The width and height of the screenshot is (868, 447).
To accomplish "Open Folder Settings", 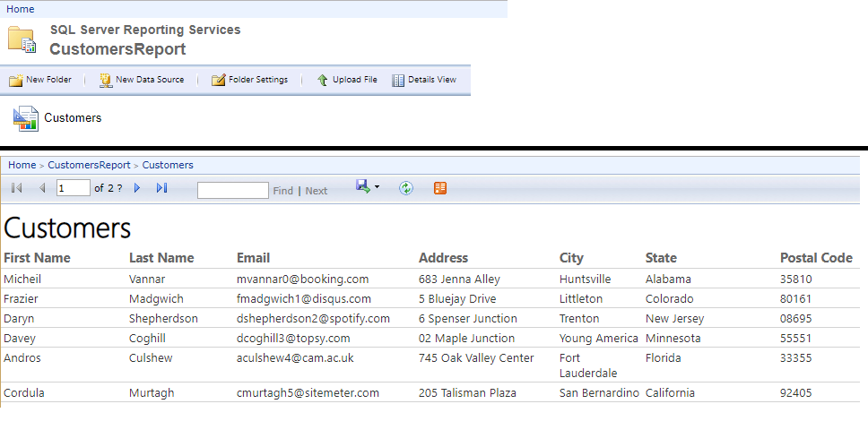I will coord(249,80).
